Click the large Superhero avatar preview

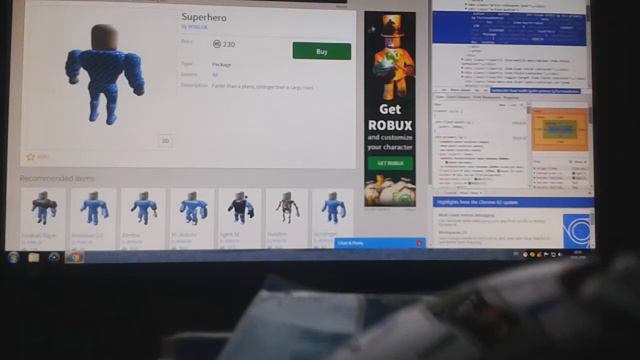click(104, 75)
